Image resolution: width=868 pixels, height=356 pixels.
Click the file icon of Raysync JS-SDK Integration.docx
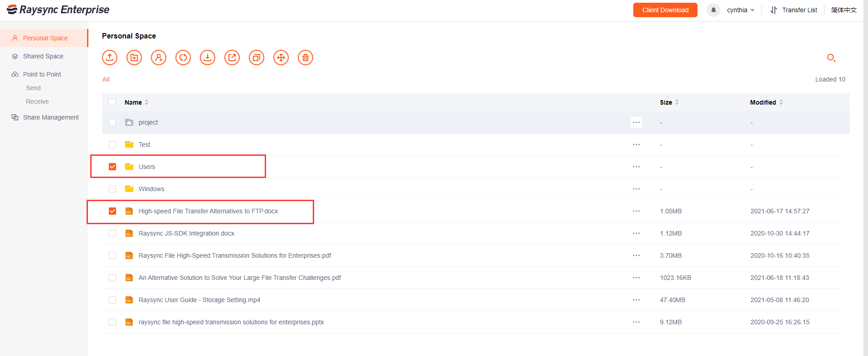pos(129,233)
